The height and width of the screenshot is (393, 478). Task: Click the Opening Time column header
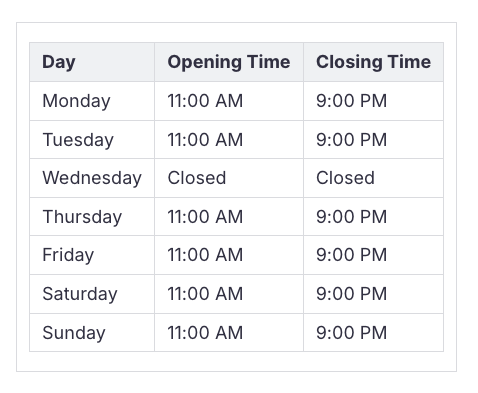[x=229, y=62]
